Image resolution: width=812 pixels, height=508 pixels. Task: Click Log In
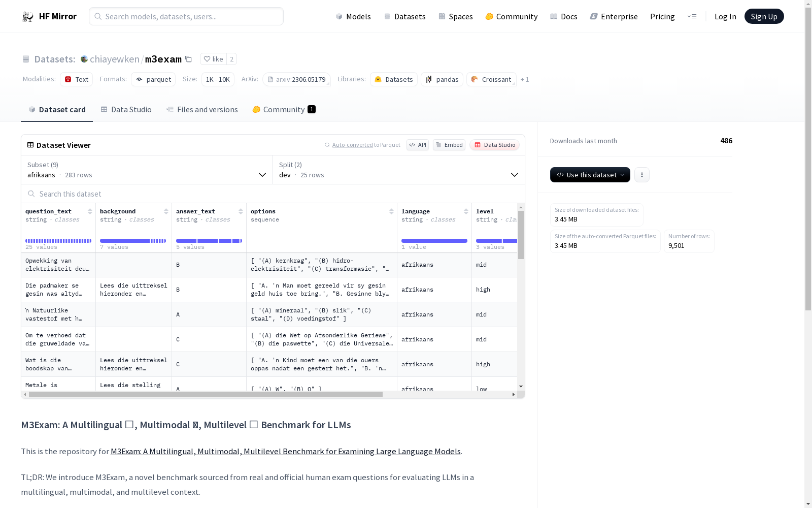pos(725,16)
